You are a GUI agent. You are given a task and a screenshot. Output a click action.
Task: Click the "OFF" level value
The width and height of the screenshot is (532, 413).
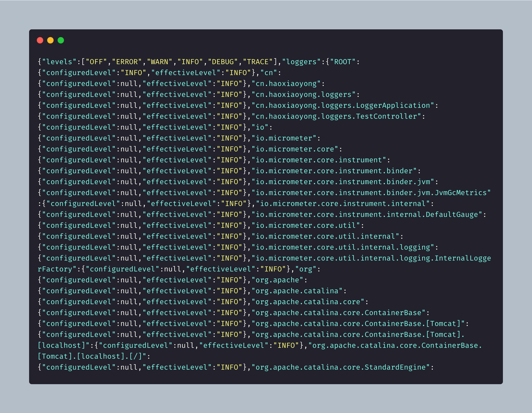click(97, 62)
